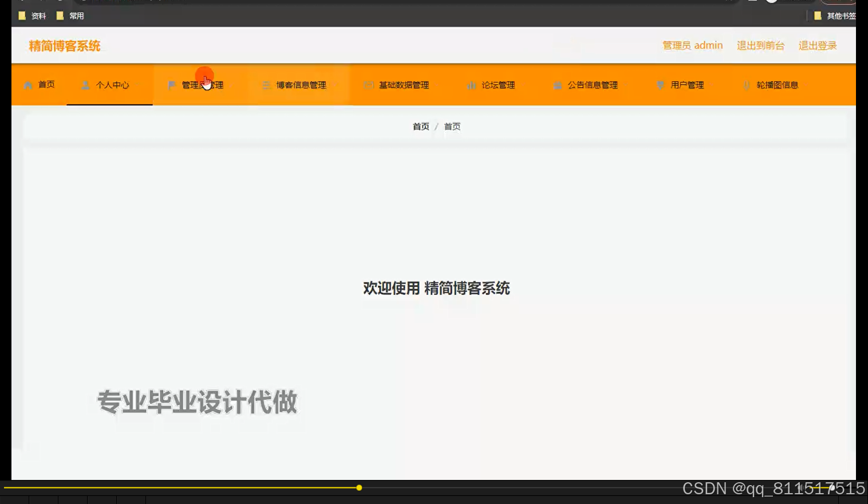Select the attachment icon on 轮播图信息
This screenshot has height=504, width=868.
coord(747,85)
